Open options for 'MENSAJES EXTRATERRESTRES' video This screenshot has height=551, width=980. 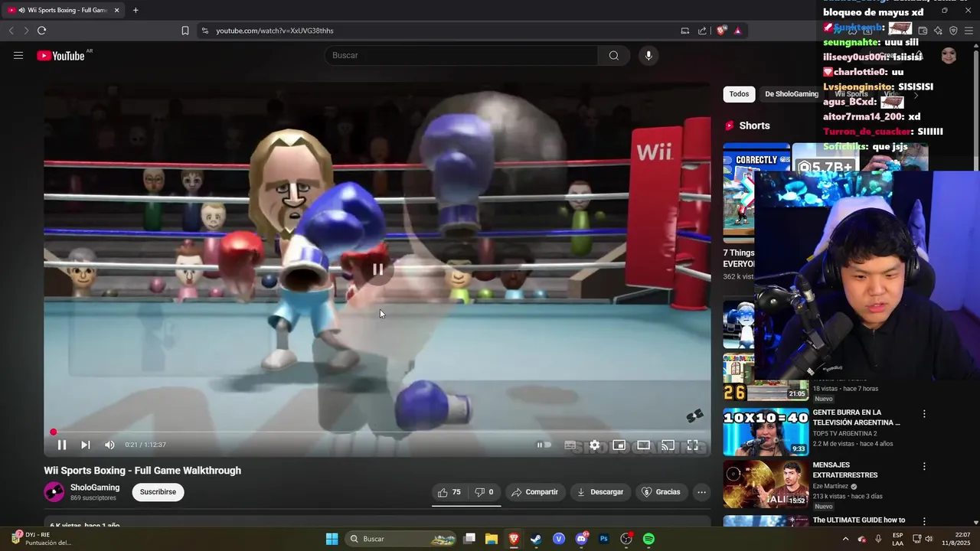pyautogui.click(x=924, y=466)
